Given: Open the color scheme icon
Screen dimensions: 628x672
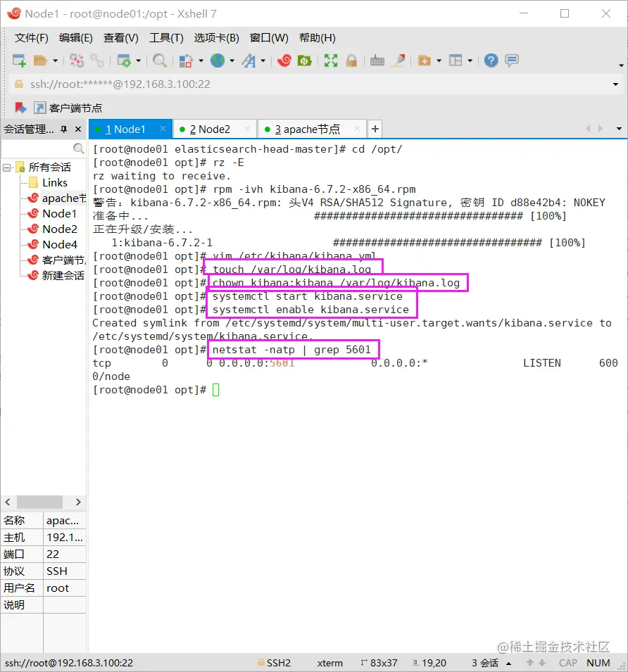Looking at the screenshot, I should pyautogui.click(x=186, y=61).
